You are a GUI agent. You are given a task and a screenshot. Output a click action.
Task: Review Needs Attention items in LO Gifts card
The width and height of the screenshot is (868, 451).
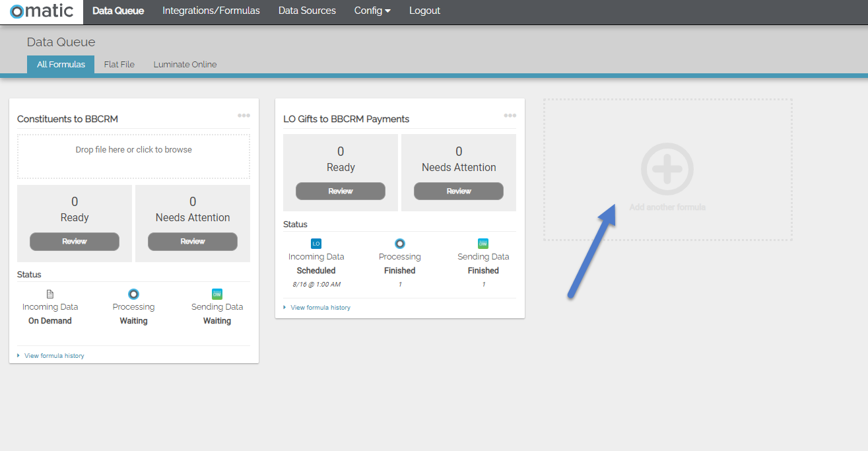[x=459, y=191]
